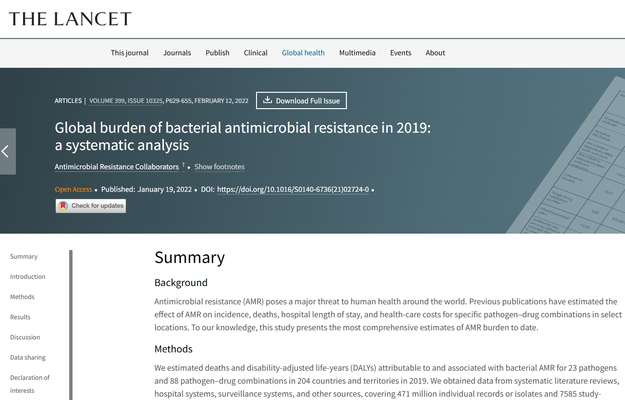Expand the Publish navigation menu
The width and height of the screenshot is (625, 400).
point(217,53)
